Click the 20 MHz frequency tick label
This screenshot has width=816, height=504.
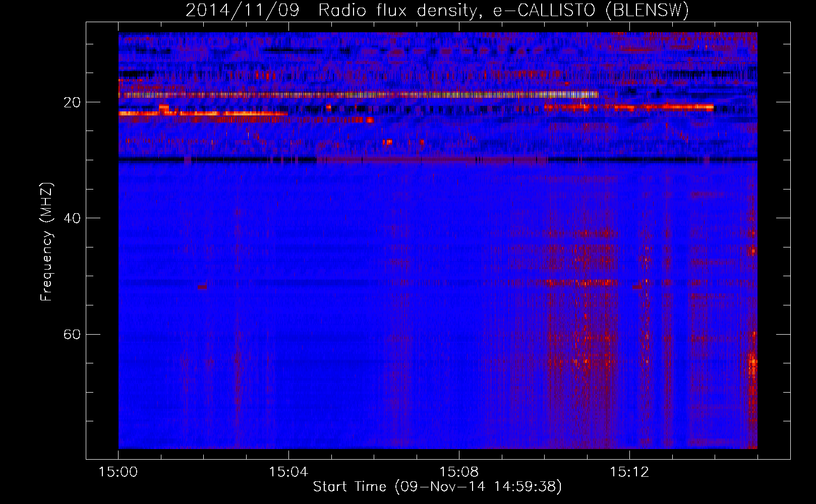[72, 102]
